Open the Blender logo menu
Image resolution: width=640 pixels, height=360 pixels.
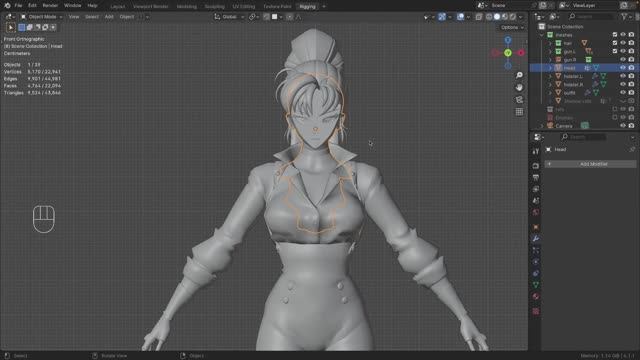7,6
